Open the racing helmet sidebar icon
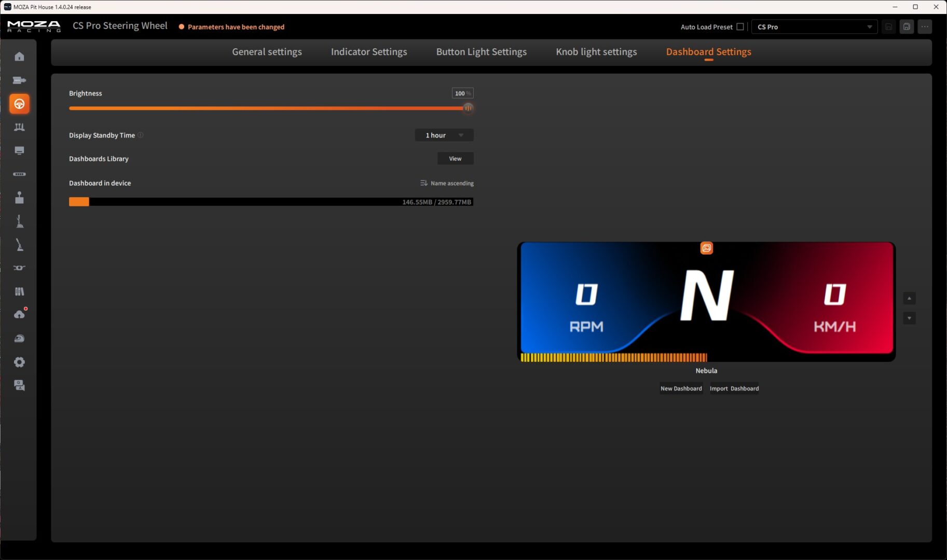The width and height of the screenshot is (947, 560). coord(19,339)
